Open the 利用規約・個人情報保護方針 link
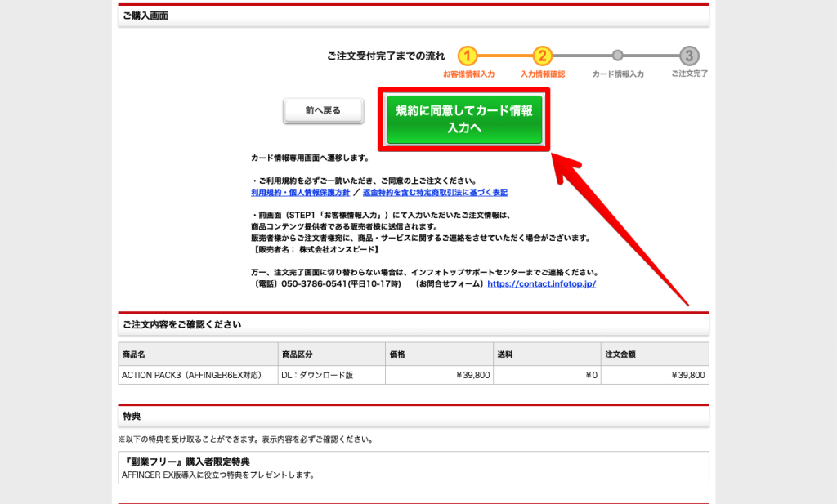Viewport: 837px width, 504px height. [x=300, y=192]
